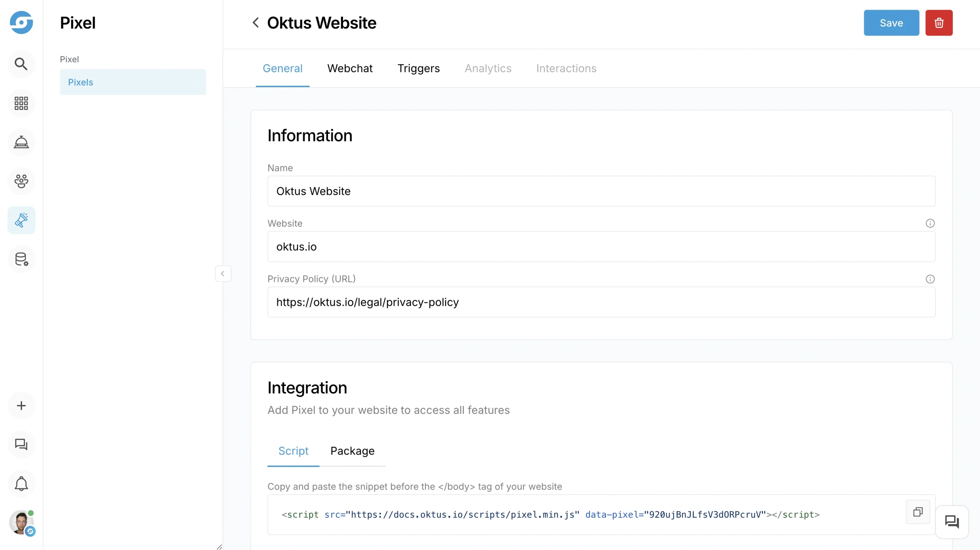Copy the script snippet
980x550 pixels.
(918, 512)
